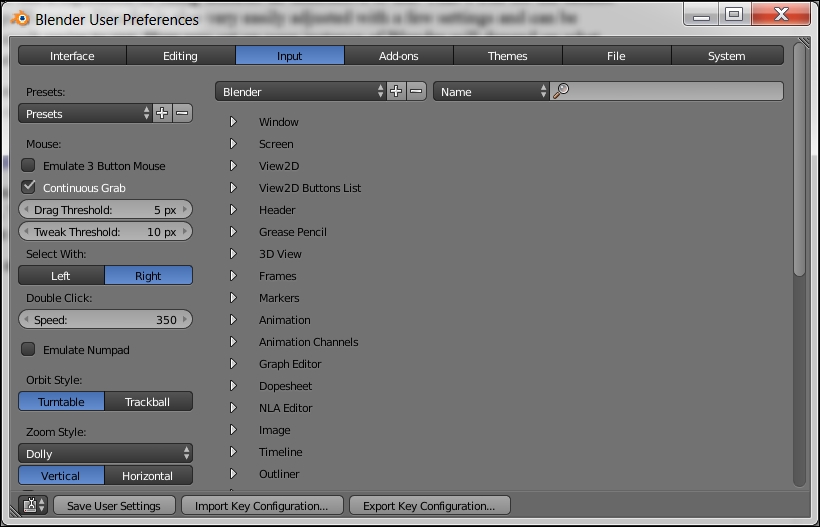Open the editor type selector icon
The width and height of the screenshot is (820, 527).
pyautogui.click(x=33, y=505)
